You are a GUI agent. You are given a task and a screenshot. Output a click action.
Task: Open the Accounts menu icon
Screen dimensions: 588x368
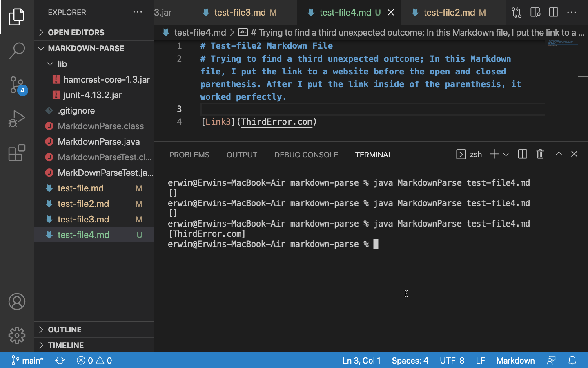click(17, 302)
